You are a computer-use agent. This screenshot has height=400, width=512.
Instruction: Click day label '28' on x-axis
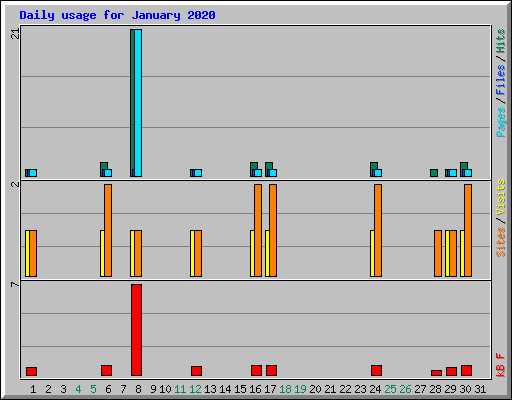click(x=435, y=389)
